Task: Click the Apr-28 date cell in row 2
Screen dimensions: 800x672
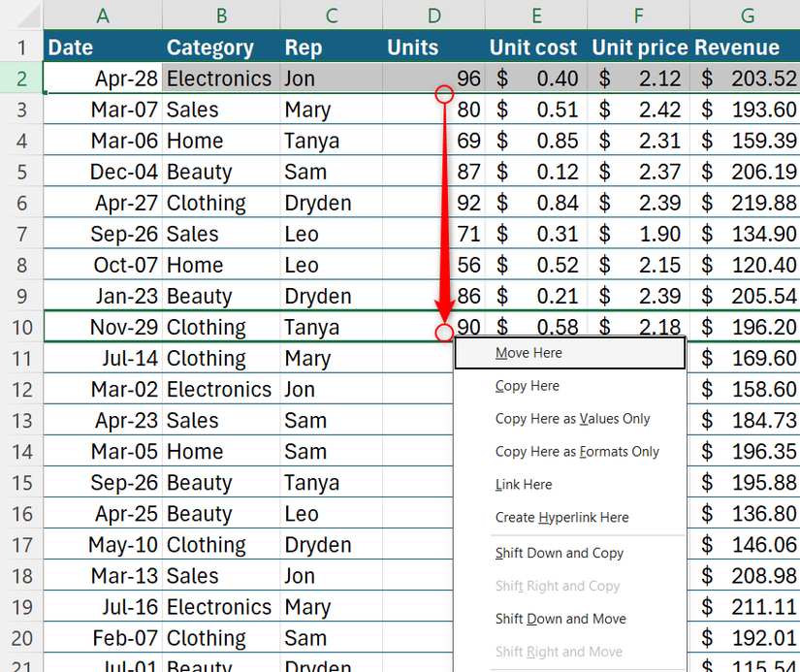Action: pyautogui.click(x=103, y=78)
